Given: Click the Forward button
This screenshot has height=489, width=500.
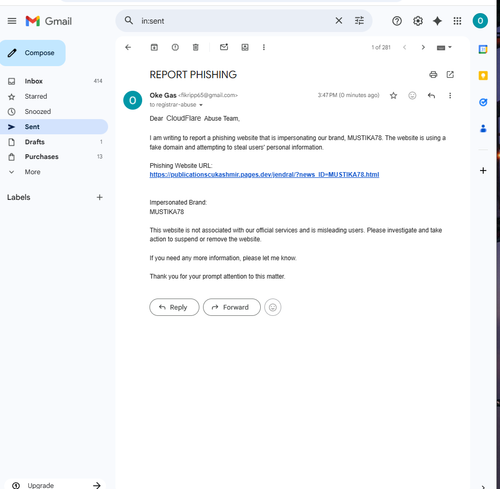Looking at the screenshot, I should pyautogui.click(x=232, y=307).
